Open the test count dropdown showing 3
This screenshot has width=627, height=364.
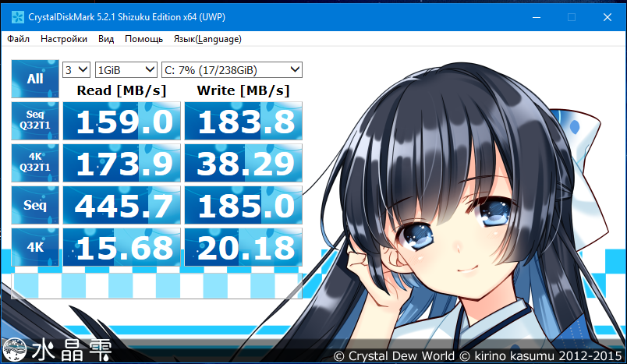(x=76, y=70)
